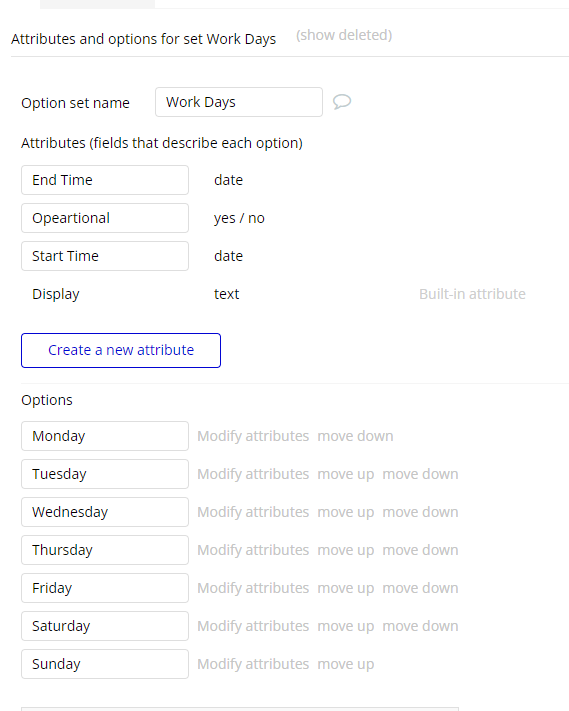
Task: Open Modify attributes for Saturday
Action: point(253,626)
